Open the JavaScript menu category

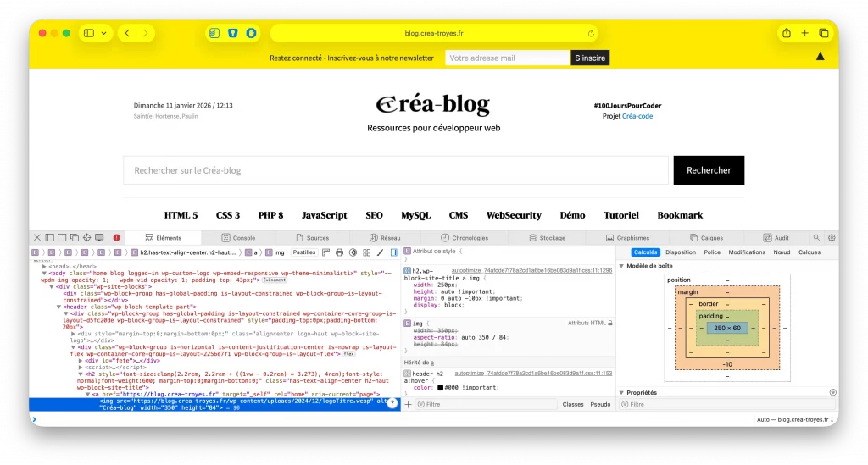[x=325, y=215]
